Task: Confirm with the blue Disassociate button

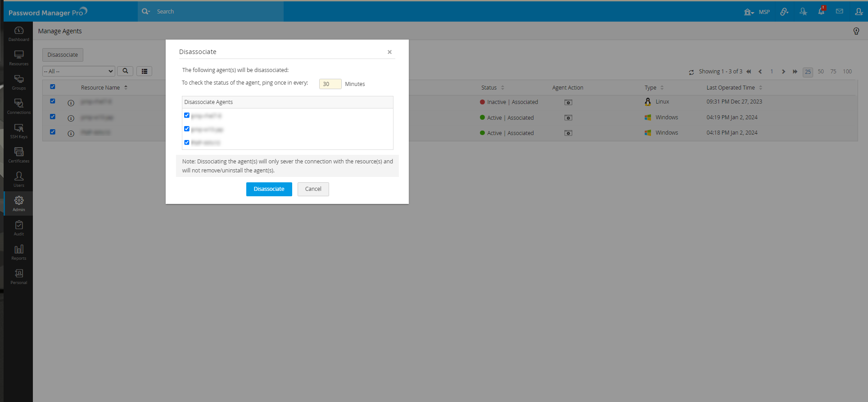Action: pyautogui.click(x=269, y=189)
